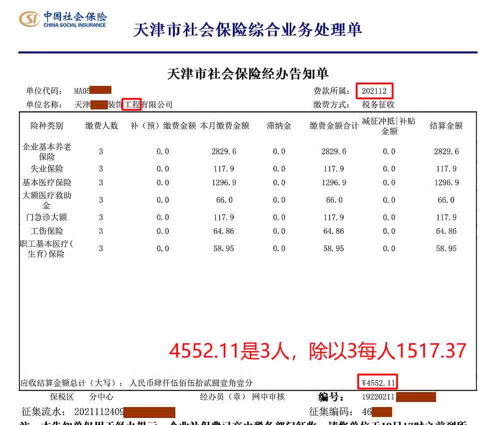Image resolution: width=504 pixels, height=425 pixels.
Task: Select the amount 人民币肆仟伍佰伍拾贰圆壹角壹分
Action: [x=191, y=383]
